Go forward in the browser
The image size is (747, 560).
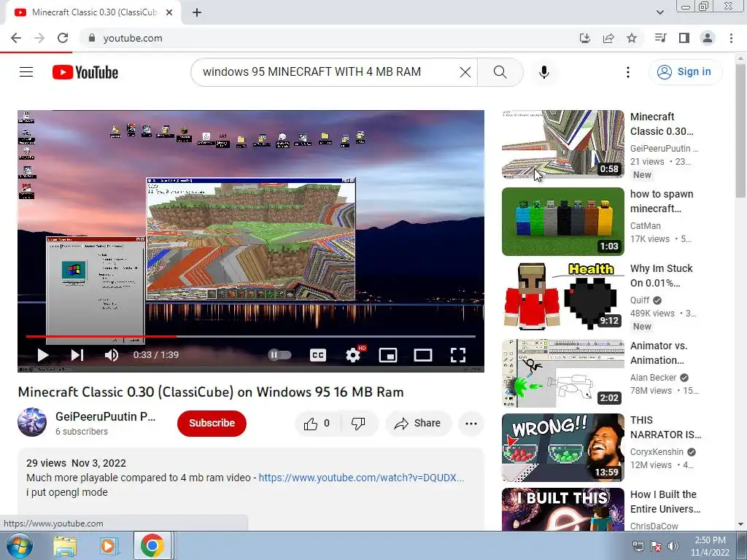point(39,38)
